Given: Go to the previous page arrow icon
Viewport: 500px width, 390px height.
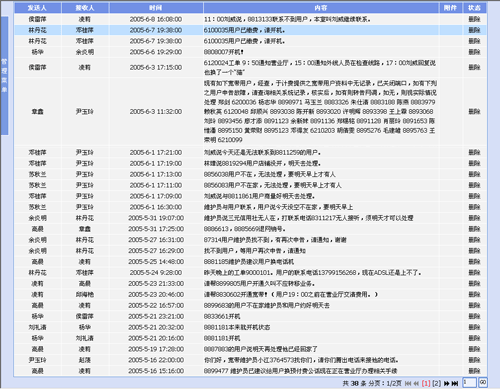Looking at the screenshot, I should [x=416, y=383].
